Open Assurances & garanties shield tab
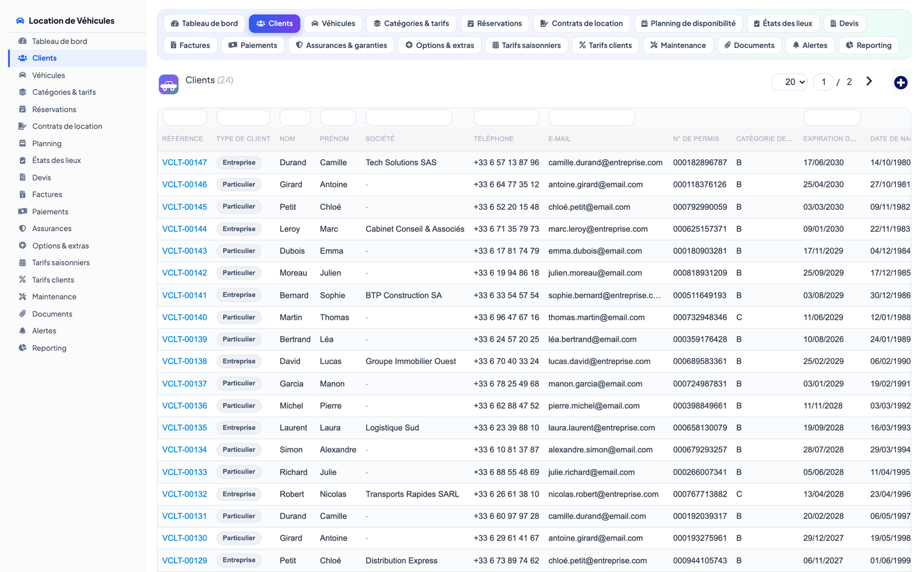This screenshot has width=924, height=572. click(341, 45)
